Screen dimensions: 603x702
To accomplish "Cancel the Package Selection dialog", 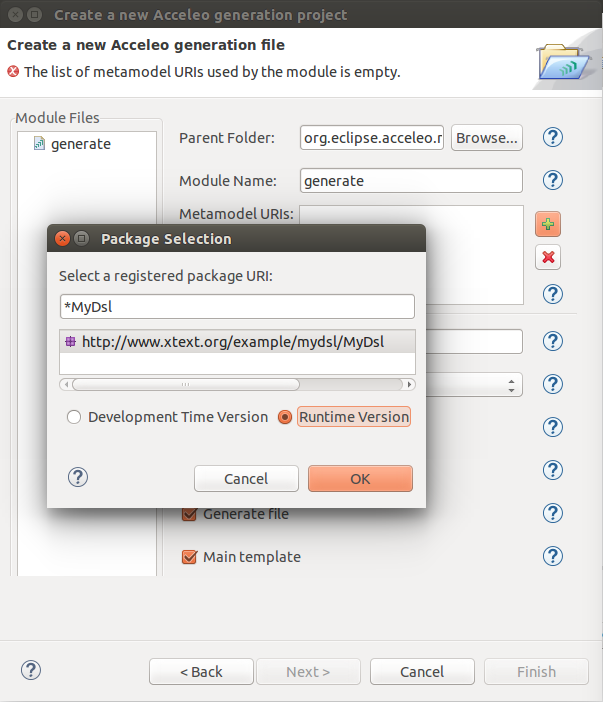I will click(246, 479).
